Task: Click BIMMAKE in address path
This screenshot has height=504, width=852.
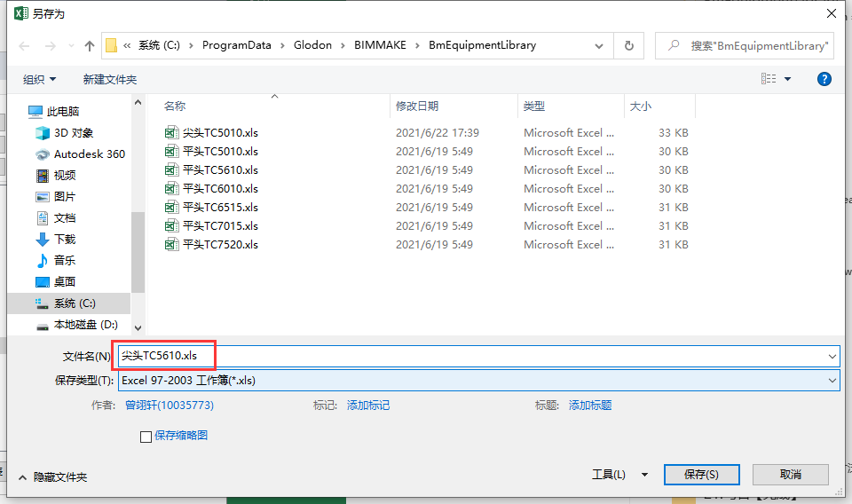Action: [x=380, y=45]
